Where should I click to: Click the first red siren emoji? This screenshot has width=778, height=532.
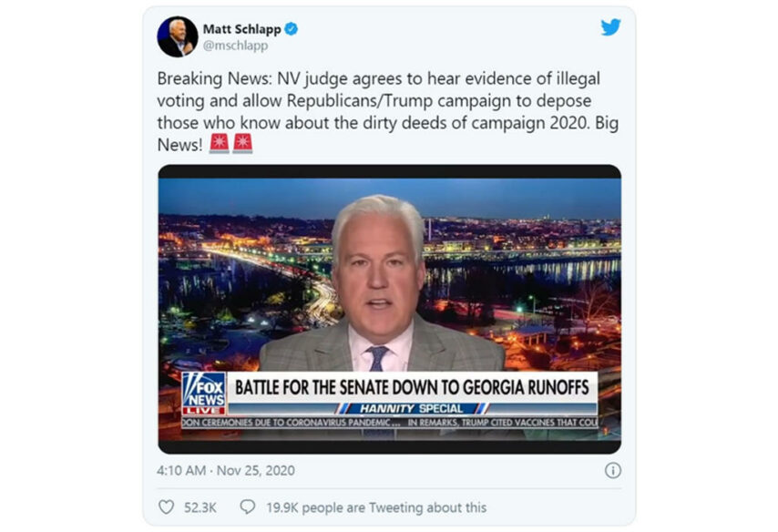click(x=219, y=143)
